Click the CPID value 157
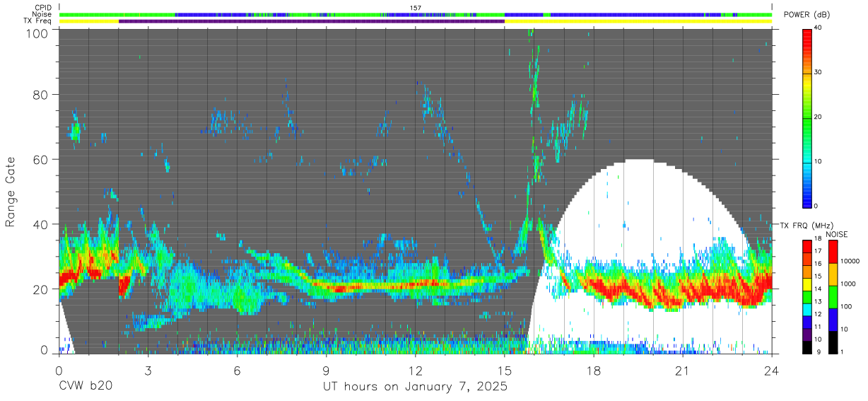 pos(416,8)
